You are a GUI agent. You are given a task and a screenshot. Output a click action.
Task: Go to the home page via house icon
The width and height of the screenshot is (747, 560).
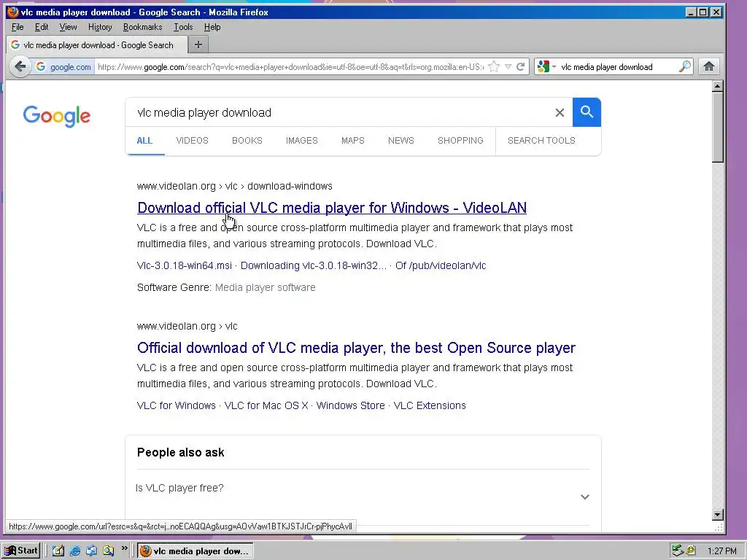coord(709,66)
